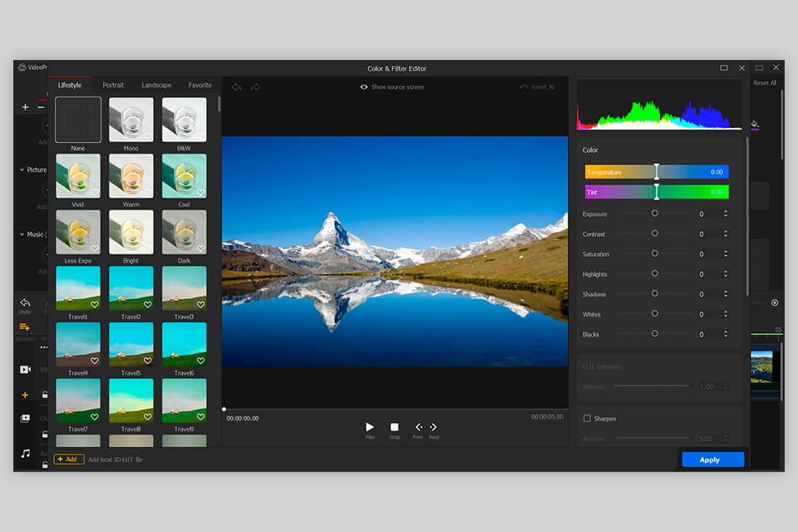Go to previous frame with Prev
This screenshot has width=798, height=532.
click(418, 427)
